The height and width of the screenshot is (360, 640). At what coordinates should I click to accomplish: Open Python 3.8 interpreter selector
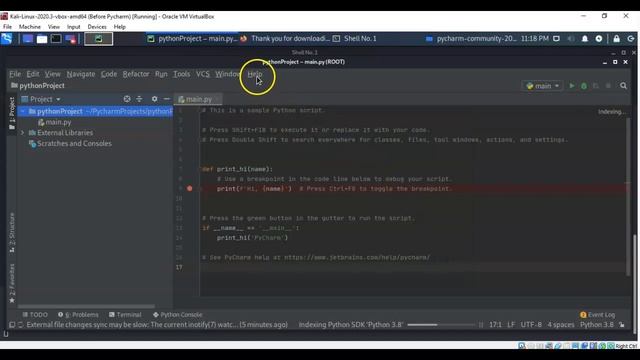[597, 325]
